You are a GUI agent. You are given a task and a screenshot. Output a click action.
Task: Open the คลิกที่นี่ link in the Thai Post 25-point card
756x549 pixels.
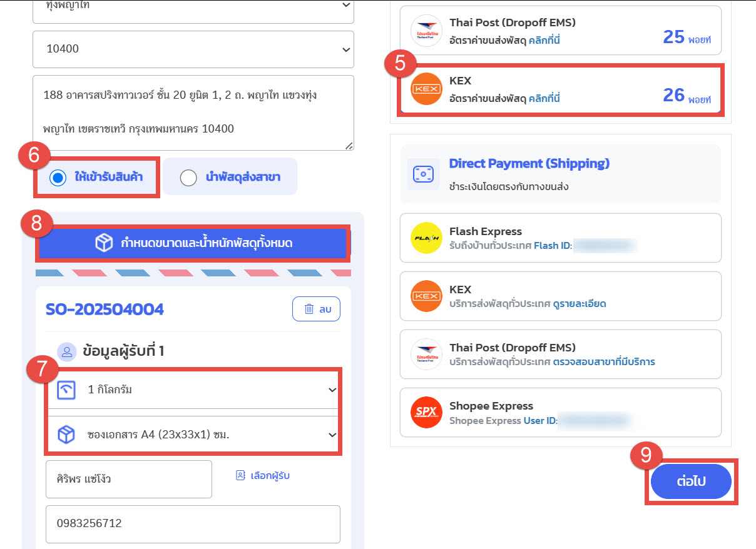544,40
